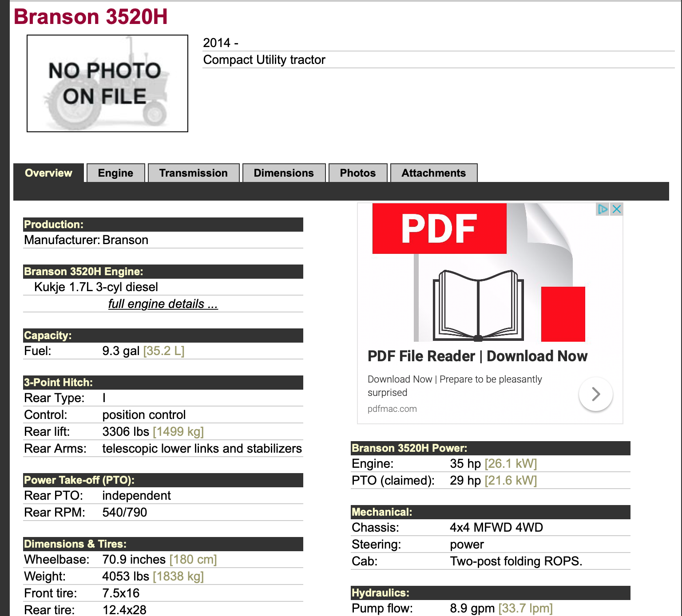The width and height of the screenshot is (682, 616).
Task: Click the 'Mechanical:' section header
Action: tap(491, 512)
